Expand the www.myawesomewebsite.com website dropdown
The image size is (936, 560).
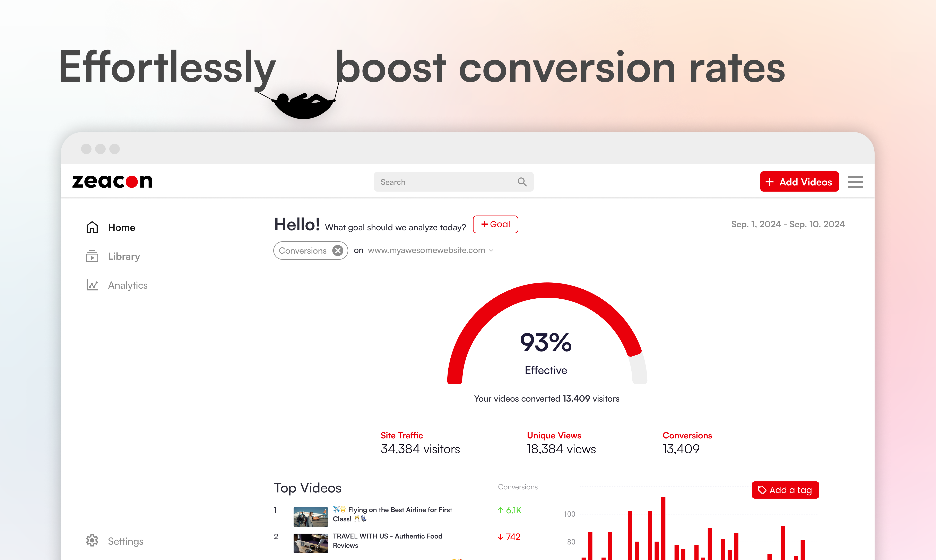tap(430, 250)
